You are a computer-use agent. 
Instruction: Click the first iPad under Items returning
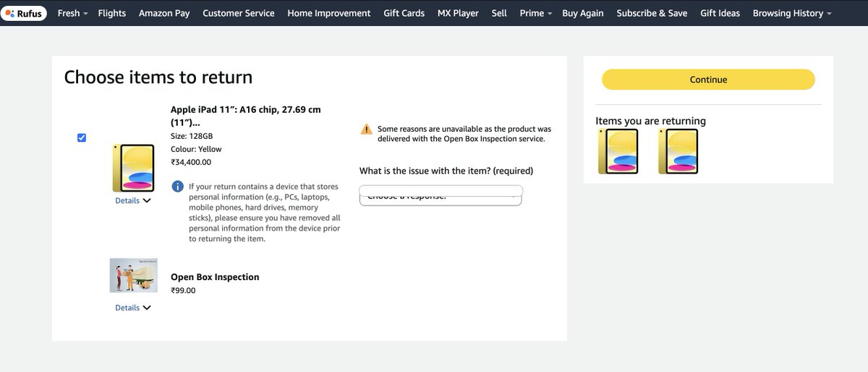pos(618,151)
